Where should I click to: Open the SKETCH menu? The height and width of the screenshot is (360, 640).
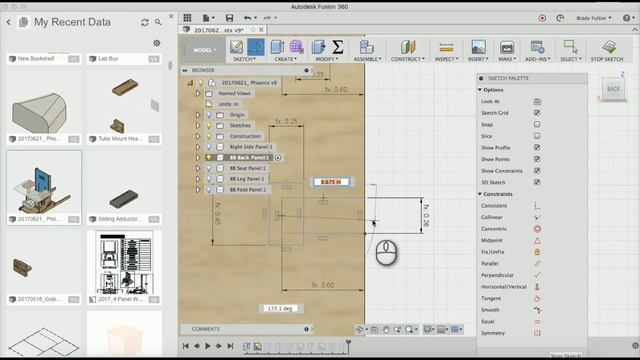tap(244, 59)
